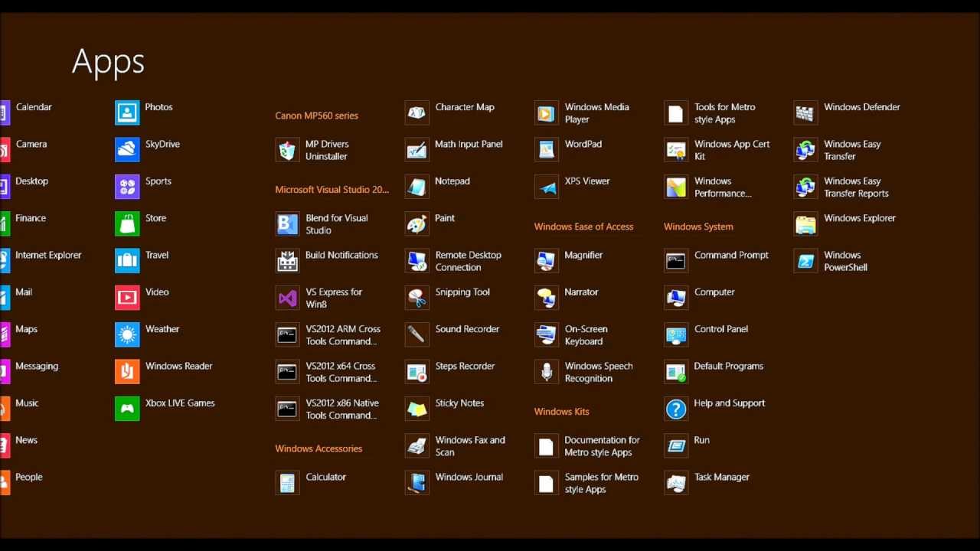
Task: Open the Camera app label
Action: 31,144
